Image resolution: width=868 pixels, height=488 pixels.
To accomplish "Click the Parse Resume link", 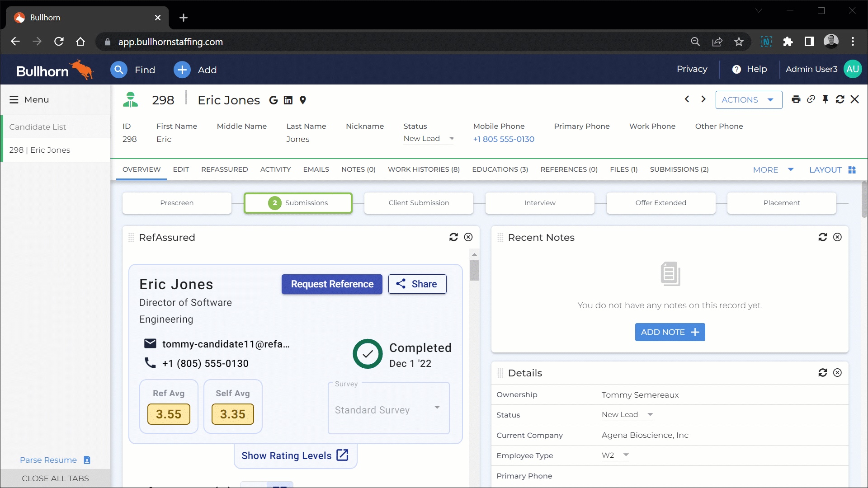I will pos(55,460).
